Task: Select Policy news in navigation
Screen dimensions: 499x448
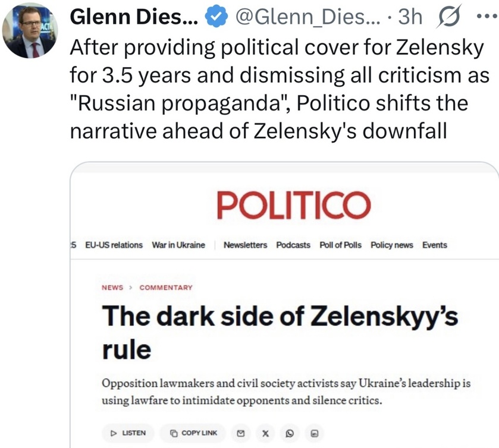Action: pyautogui.click(x=391, y=245)
